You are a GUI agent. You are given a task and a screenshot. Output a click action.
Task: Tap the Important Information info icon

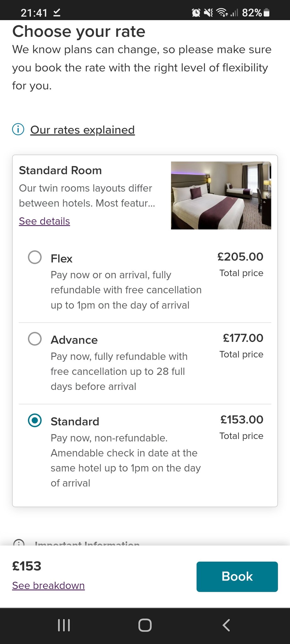[x=19, y=543]
